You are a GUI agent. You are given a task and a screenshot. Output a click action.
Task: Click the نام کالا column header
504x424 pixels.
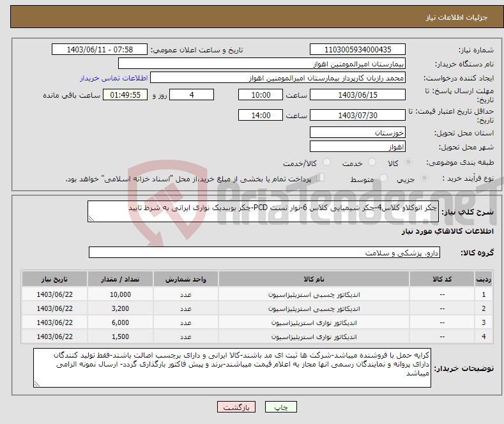(x=314, y=279)
